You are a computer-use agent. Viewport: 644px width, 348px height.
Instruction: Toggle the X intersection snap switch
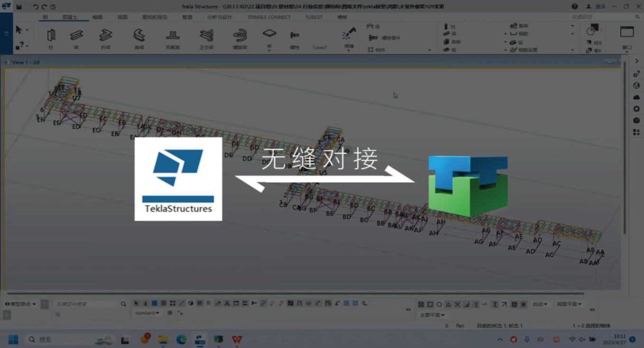[x=457, y=304]
